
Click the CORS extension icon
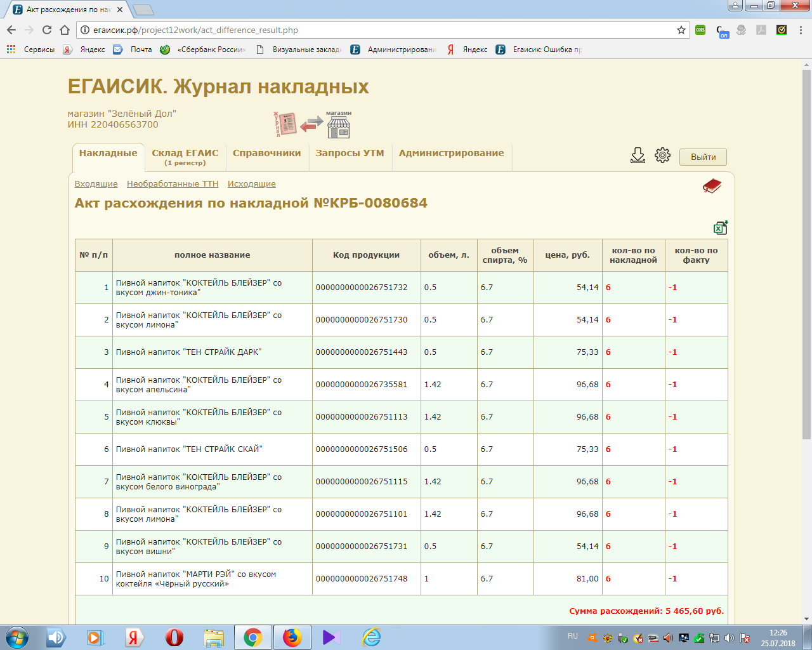(700, 30)
